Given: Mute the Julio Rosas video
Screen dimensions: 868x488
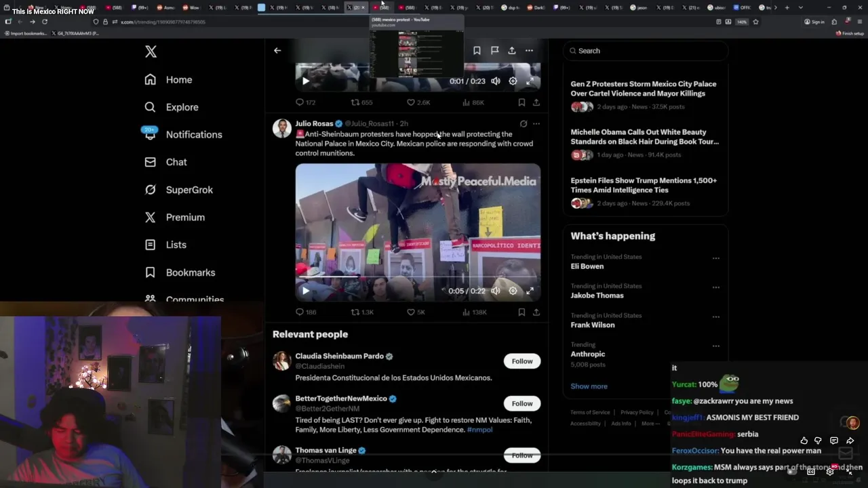Looking at the screenshot, I should (x=496, y=291).
